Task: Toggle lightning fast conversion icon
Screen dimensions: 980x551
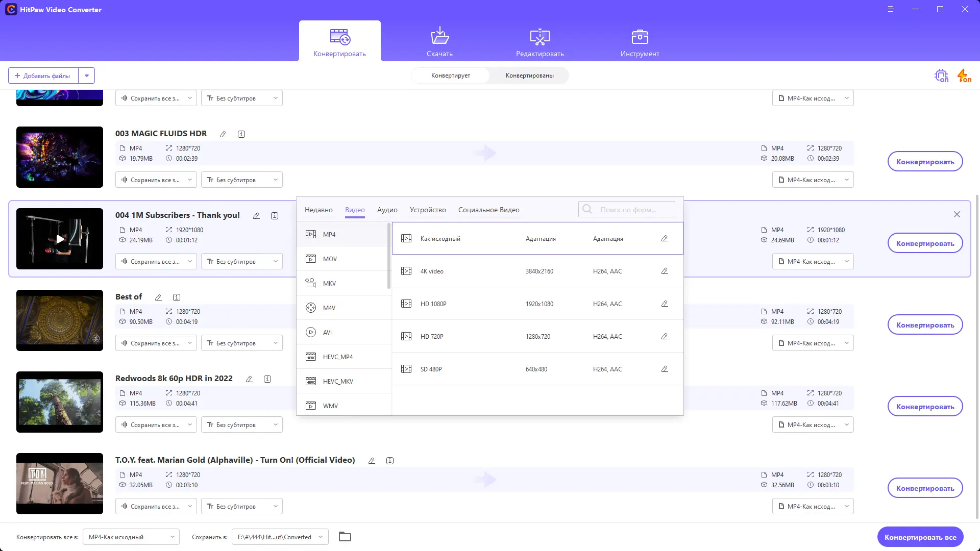Action: pos(964,76)
